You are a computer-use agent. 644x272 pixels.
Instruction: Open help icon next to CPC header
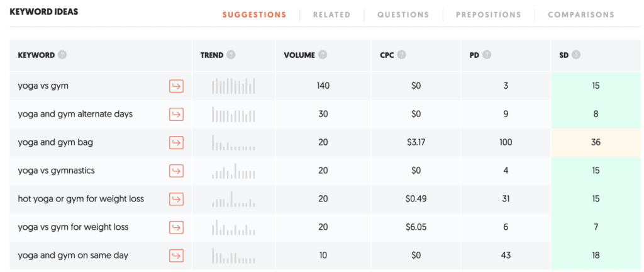401,55
